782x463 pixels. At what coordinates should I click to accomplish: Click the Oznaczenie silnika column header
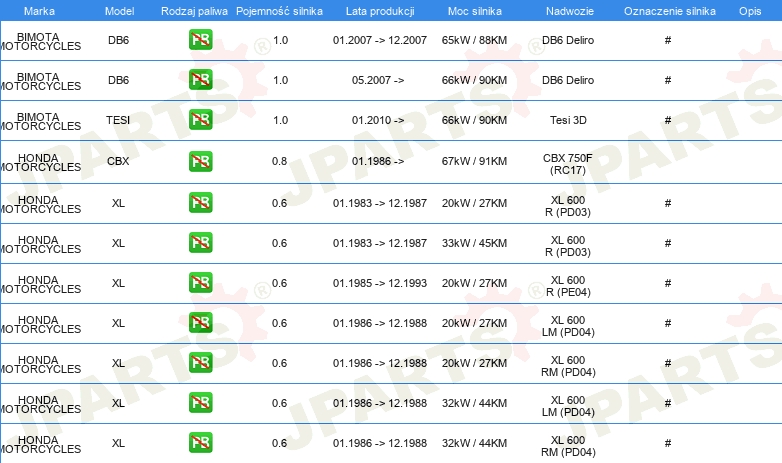click(669, 11)
